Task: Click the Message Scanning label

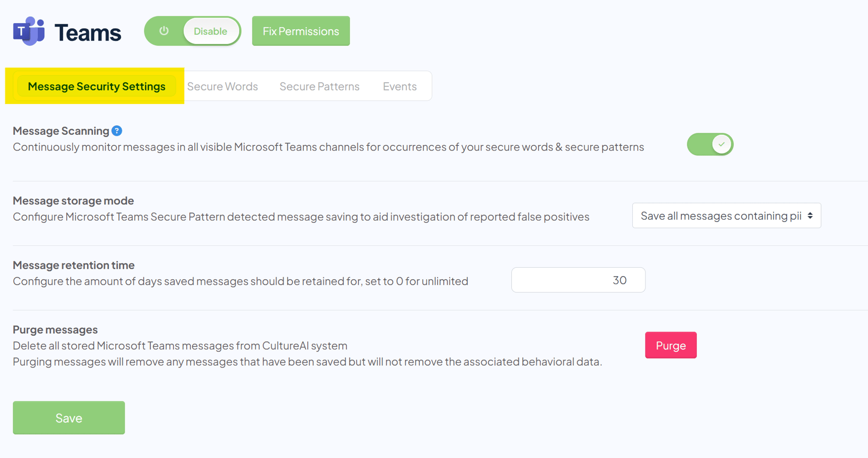Action: coord(61,131)
